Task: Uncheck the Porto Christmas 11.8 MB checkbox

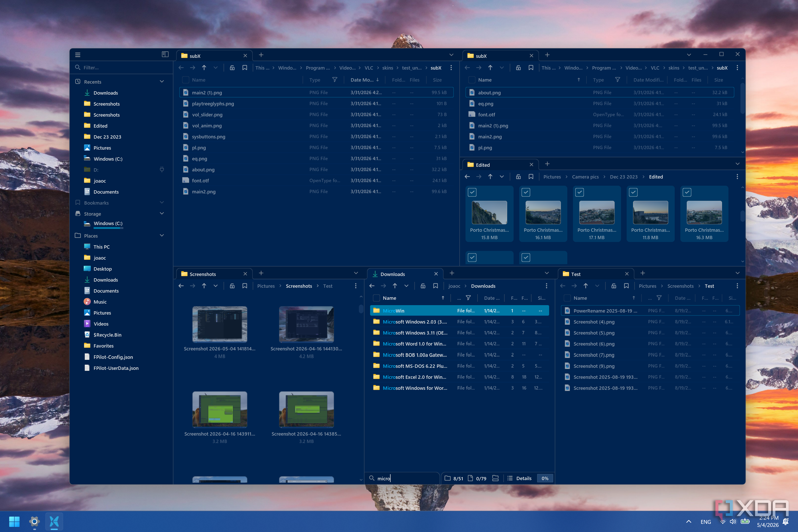Action: [x=633, y=192]
